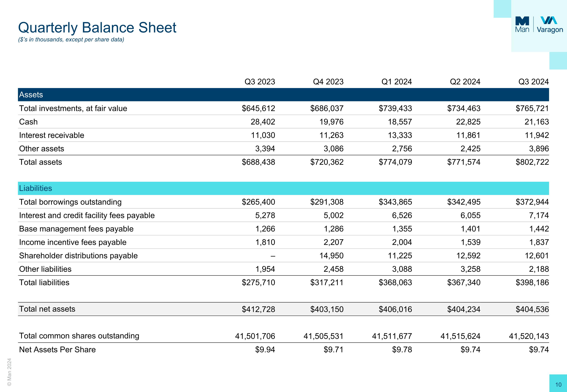Select Total liabilities $317,211
Viewport: 567px width, 392px height.
(327, 282)
